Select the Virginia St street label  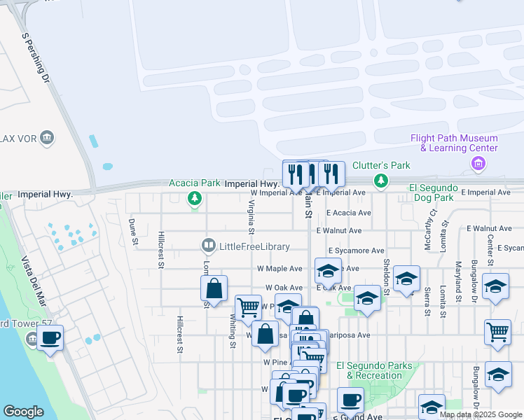pos(251,217)
